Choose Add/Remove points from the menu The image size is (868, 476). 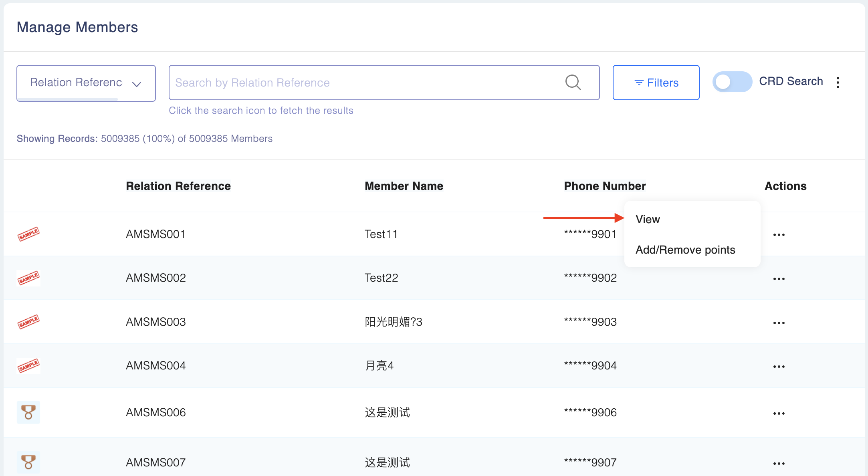click(685, 250)
